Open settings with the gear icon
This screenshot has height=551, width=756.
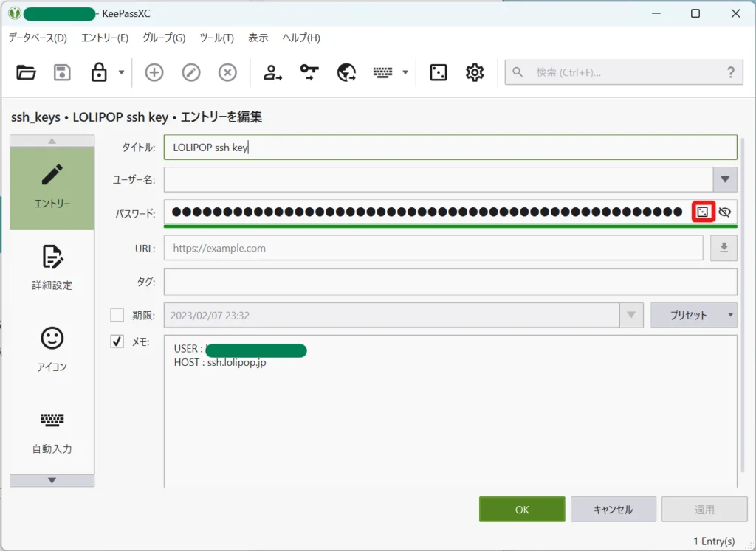[475, 72]
